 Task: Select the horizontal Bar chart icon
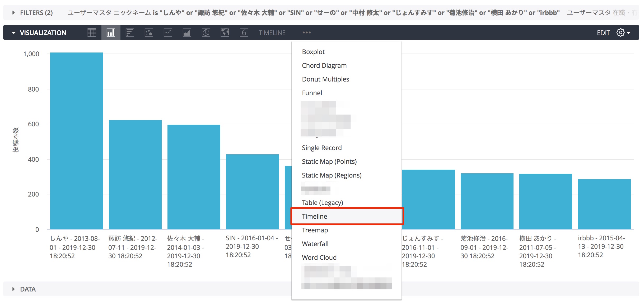pyautogui.click(x=130, y=32)
